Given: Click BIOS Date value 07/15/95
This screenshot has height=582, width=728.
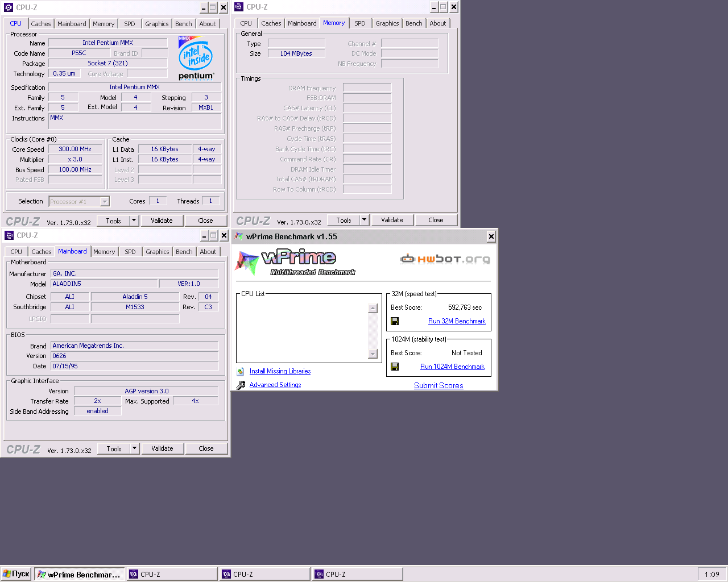Looking at the screenshot, I should pyautogui.click(x=134, y=366).
